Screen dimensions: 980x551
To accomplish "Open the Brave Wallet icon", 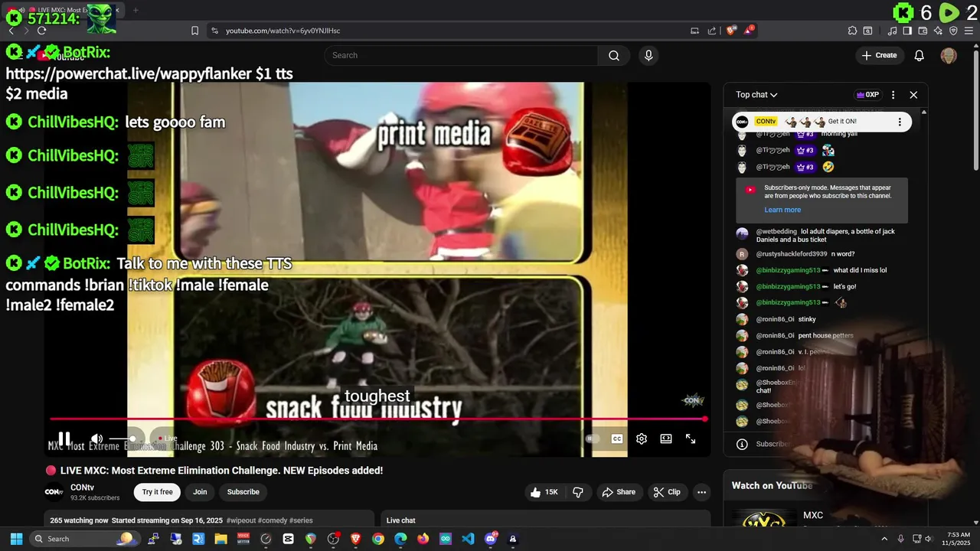I will (x=923, y=31).
